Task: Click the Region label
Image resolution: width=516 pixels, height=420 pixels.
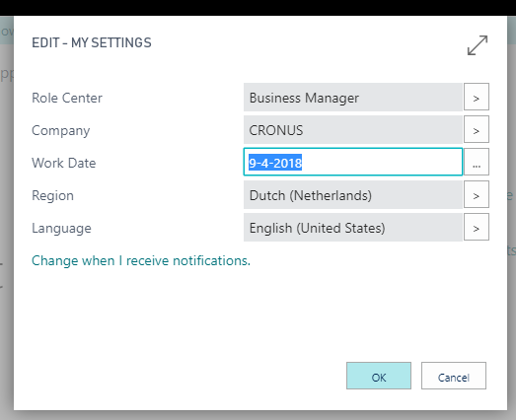Action: [x=52, y=195]
